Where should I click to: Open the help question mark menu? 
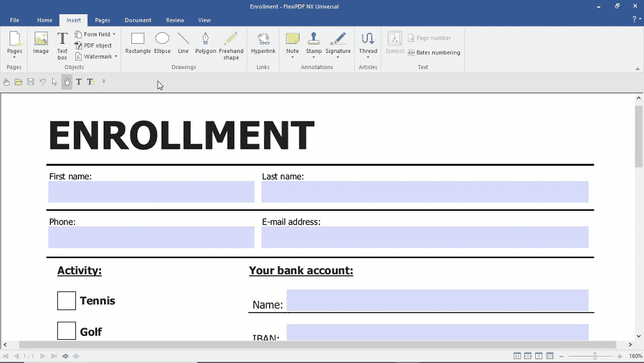pyautogui.click(x=637, y=19)
